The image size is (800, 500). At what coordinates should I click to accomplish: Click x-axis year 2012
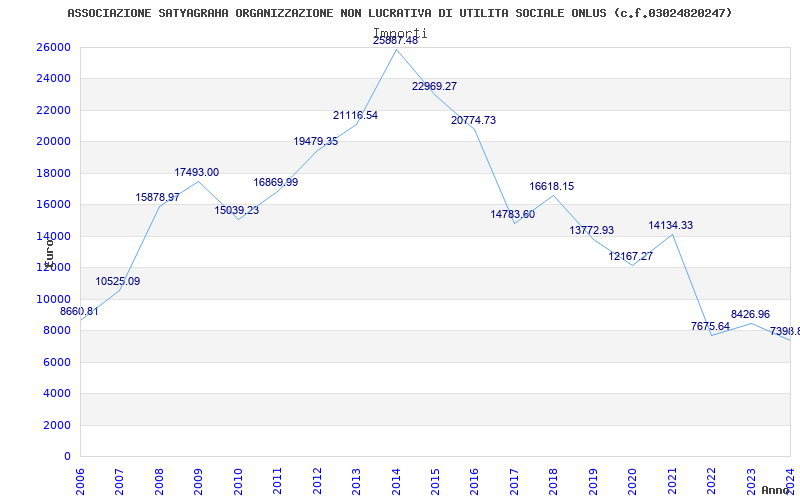click(x=317, y=481)
